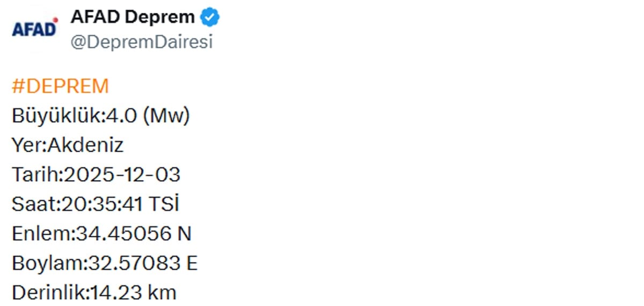Click the TSİ time zone abbreviation

[164, 204]
